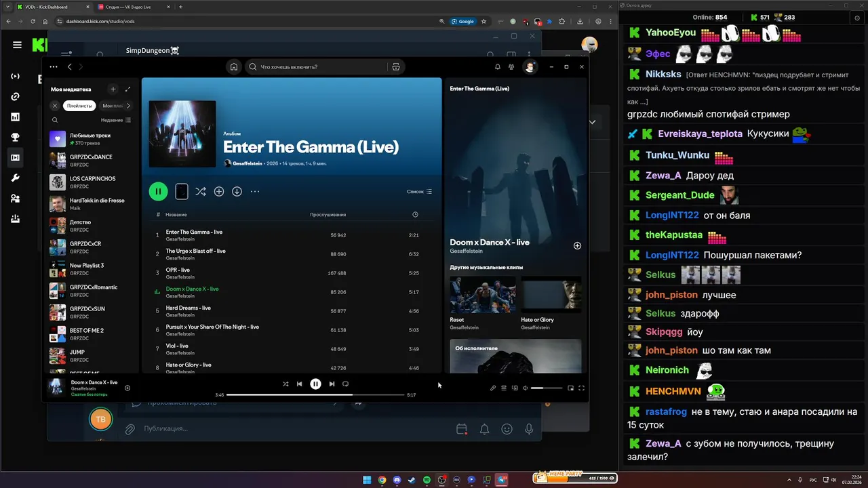Pause playback in the player bar
The image size is (868, 488).
click(x=315, y=384)
